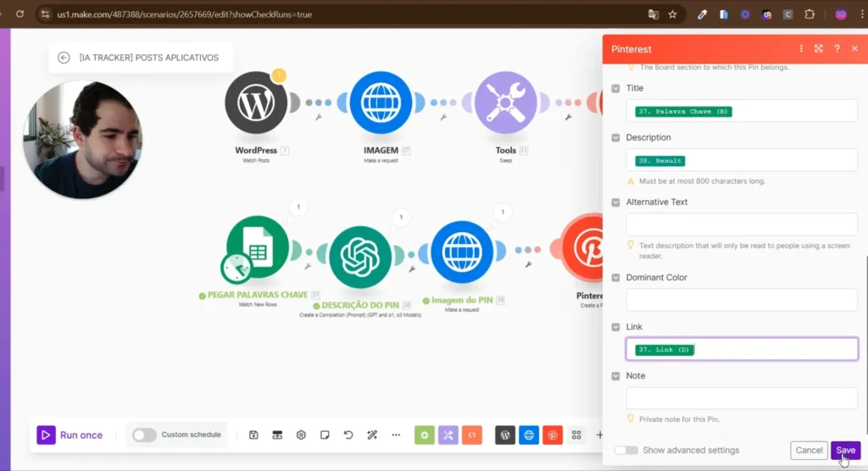Select the '37. Link (D)' mapped tag
This screenshot has width=868, height=471.
tap(665, 350)
